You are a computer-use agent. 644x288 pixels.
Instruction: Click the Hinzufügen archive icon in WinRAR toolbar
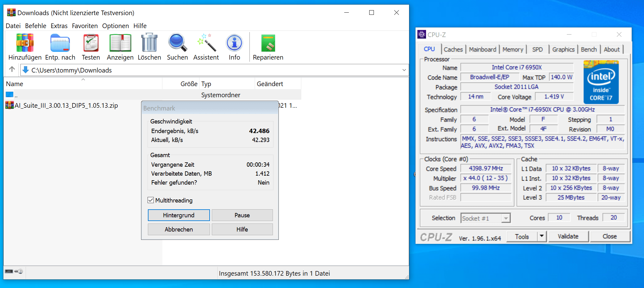(x=25, y=43)
